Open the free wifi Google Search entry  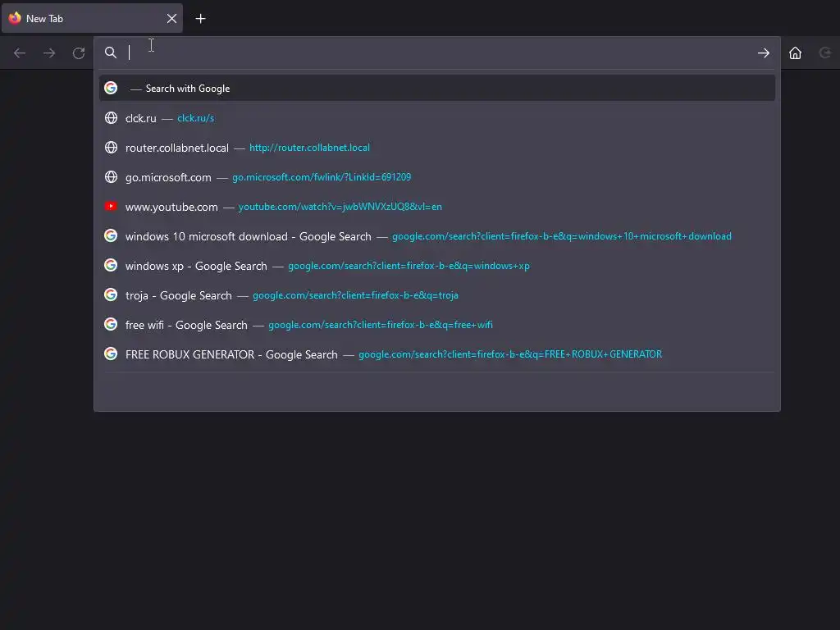click(436, 325)
